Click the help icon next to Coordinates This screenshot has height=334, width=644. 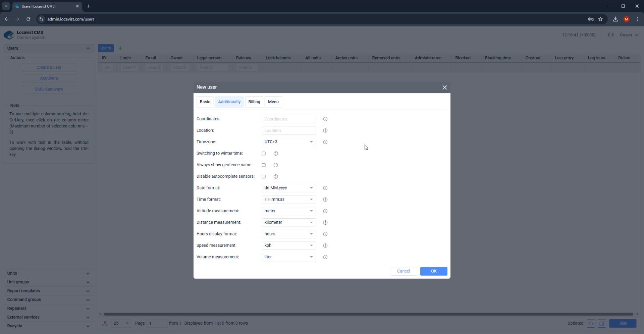point(325,119)
